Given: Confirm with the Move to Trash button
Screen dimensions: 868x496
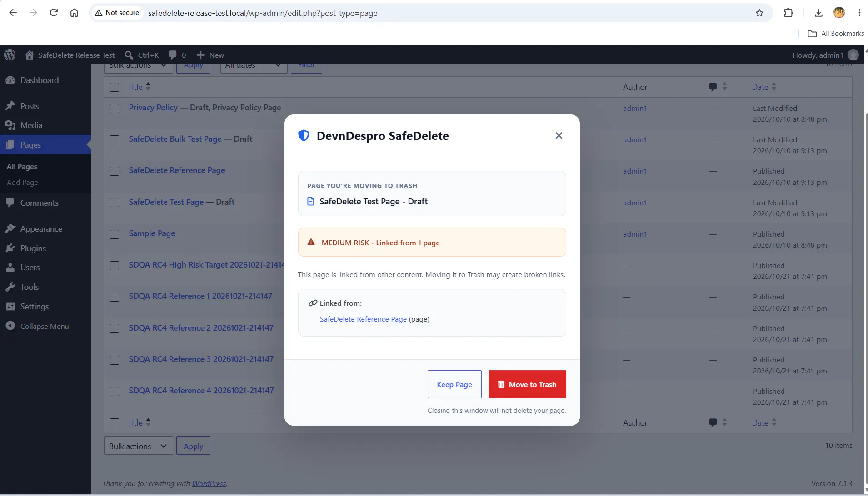Looking at the screenshot, I should click(x=527, y=384).
